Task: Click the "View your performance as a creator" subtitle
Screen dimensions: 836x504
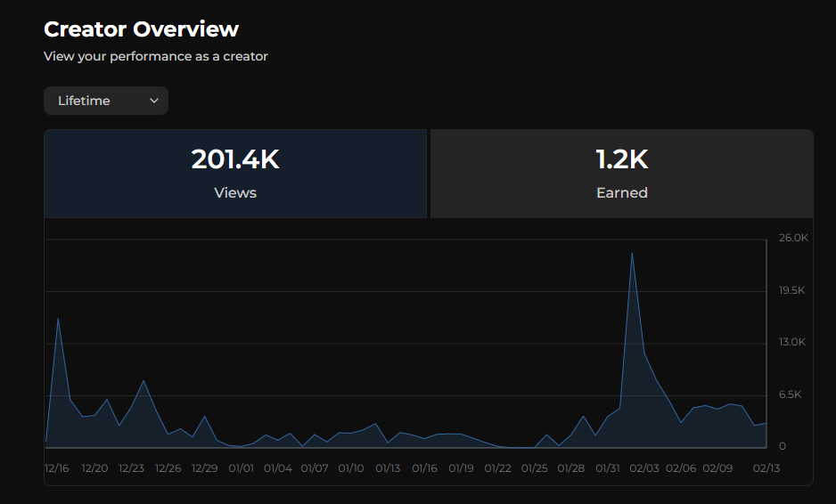Action: pyautogui.click(x=156, y=56)
